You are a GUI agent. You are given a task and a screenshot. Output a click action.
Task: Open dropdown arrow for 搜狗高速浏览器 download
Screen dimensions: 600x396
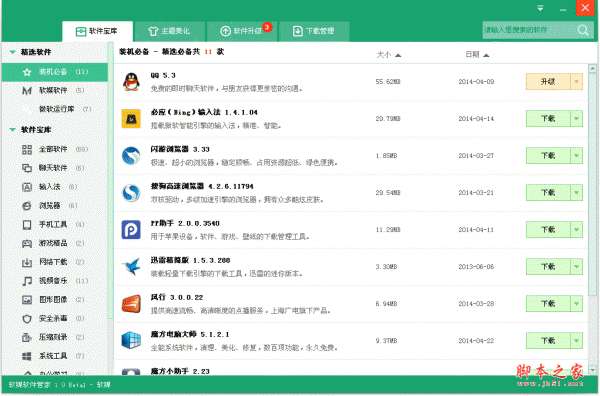pos(577,193)
